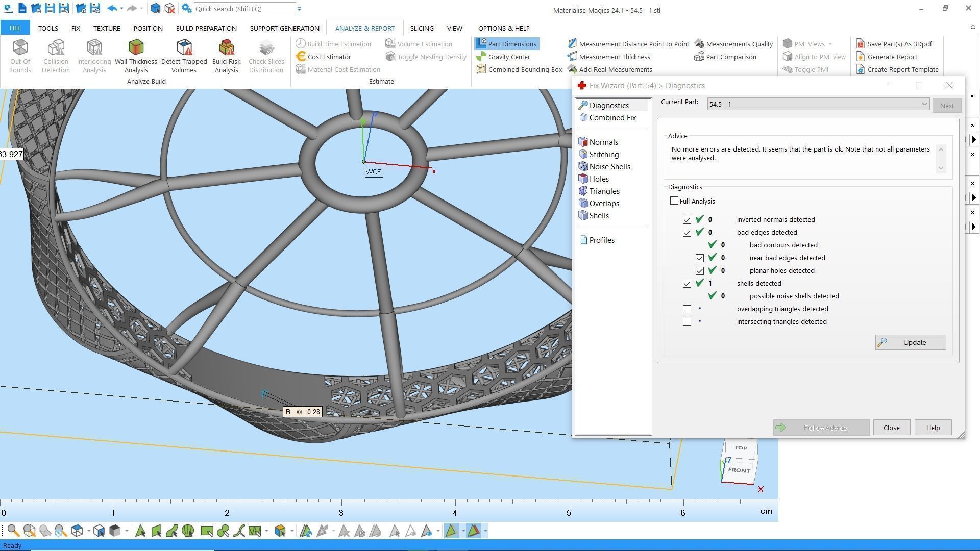Switch to the Support Generation tab
980x551 pixels.
[x=284, y=28]
